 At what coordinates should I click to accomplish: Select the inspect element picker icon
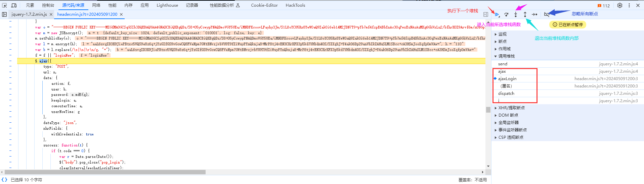[4, 5]
